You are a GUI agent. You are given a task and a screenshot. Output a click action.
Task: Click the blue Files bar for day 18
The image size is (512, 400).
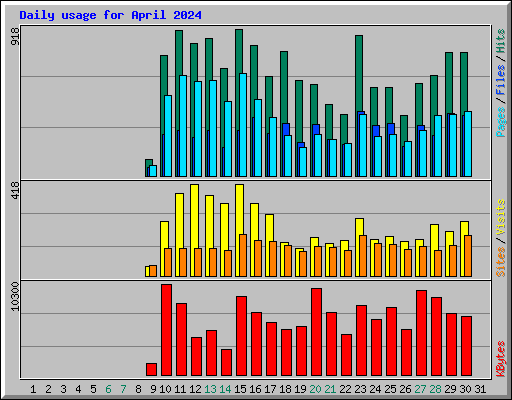pos(286,129)
